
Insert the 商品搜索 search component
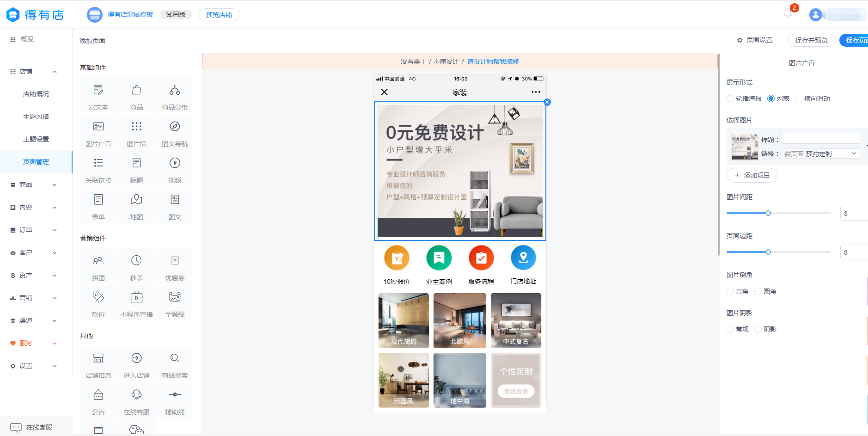(x=175, y=365)
